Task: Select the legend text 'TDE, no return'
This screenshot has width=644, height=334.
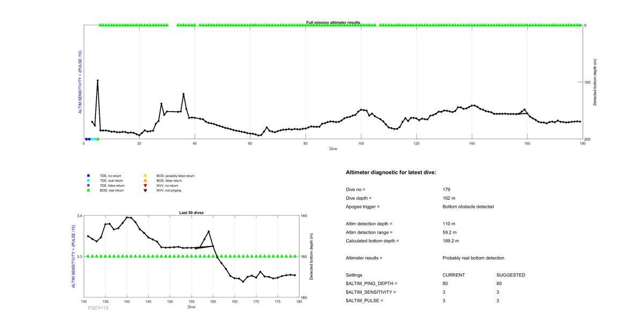Action: 111,176
